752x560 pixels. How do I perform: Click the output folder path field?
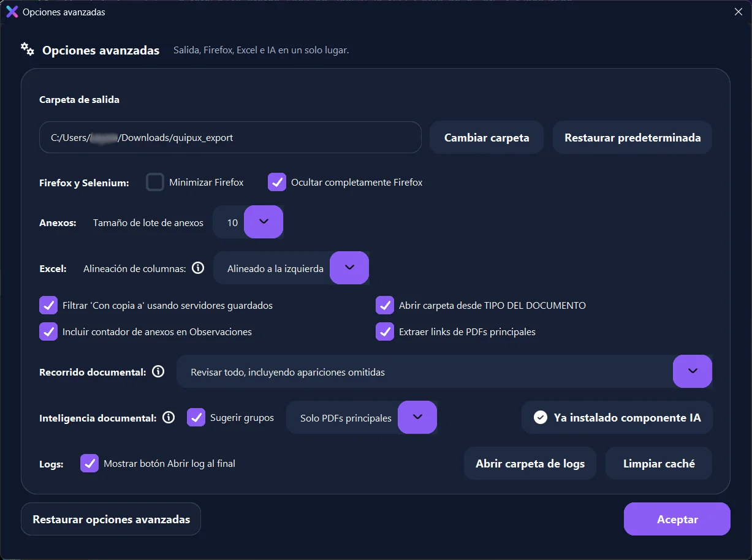click(x=230, y=137)
